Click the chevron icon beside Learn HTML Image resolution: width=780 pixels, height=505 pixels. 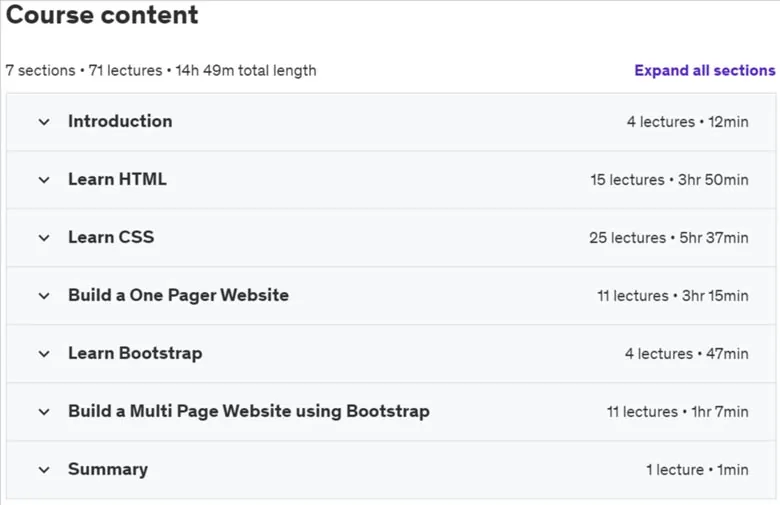pyautogui.click(x=44, y=180)
